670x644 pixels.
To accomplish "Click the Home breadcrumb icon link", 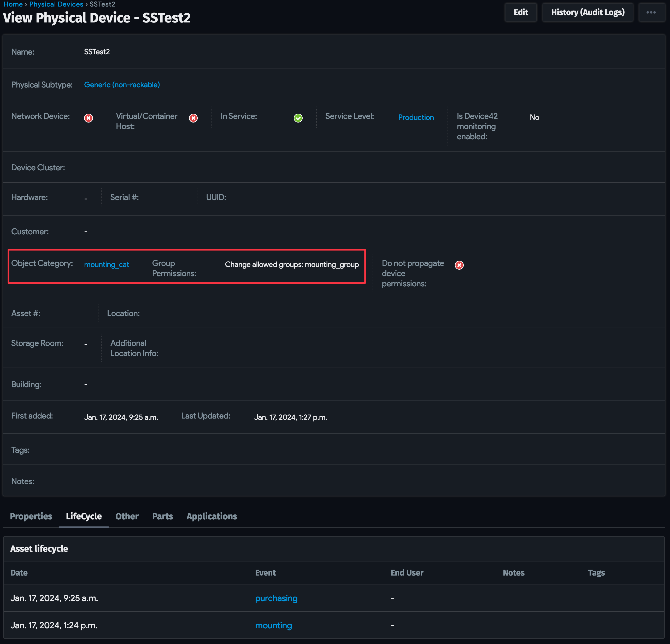I will (13, 4).
